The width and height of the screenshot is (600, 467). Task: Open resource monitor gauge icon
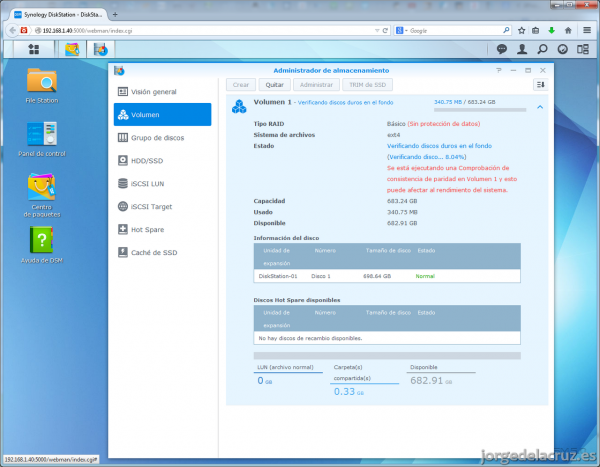[562, 49]
